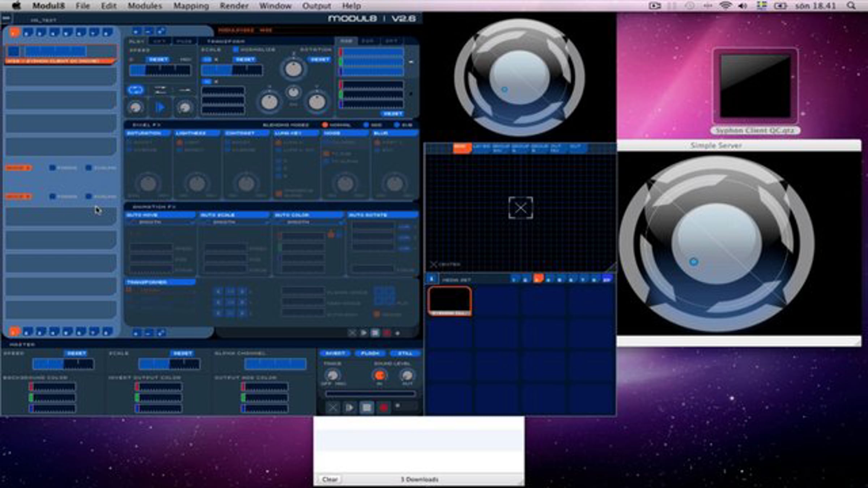The width and height of the screenshot is (868, 488).
Task: Open the Smooth dropdown under Auto Scale
Action: (x=235, y=222)
